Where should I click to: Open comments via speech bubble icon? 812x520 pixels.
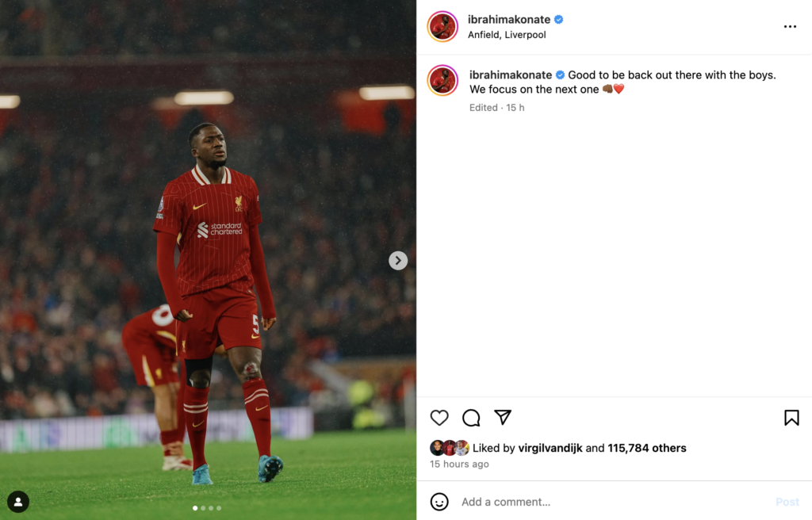471,418
